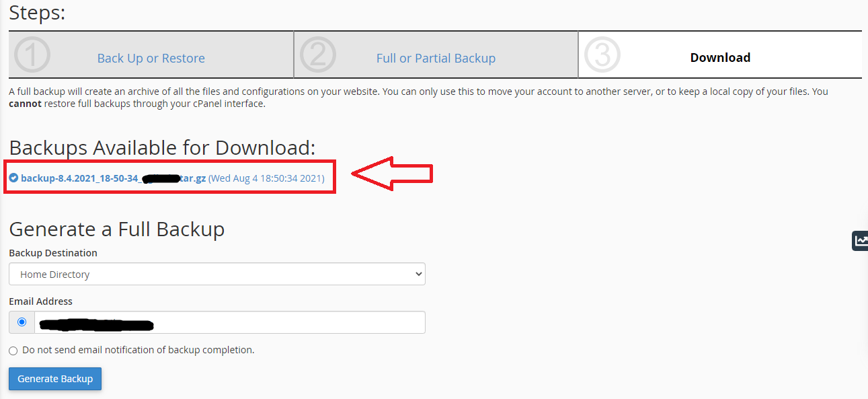
Task: Open the statistics chart icon on right edge
Action: click(860, 240)
